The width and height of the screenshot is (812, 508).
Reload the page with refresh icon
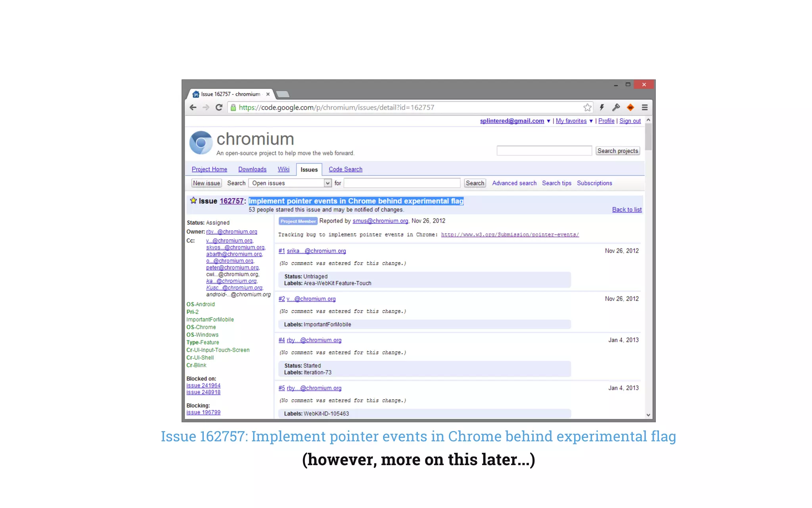[219, 108]
